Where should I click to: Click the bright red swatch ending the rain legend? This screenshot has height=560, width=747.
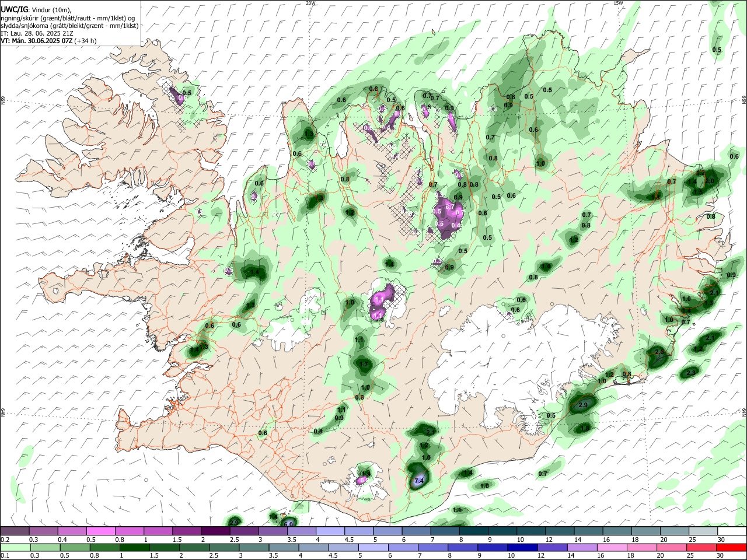[731, 547]
